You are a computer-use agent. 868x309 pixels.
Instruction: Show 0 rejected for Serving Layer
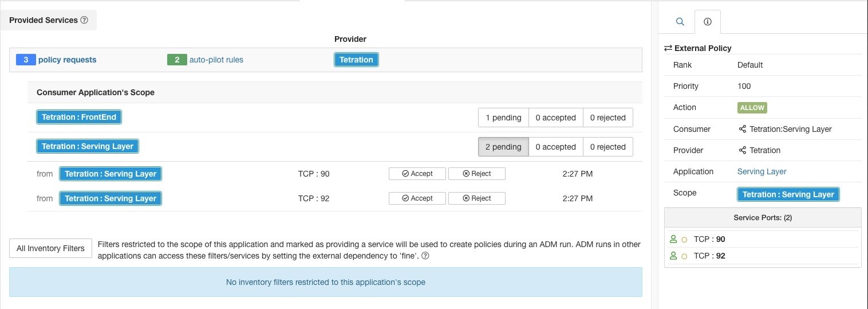coord(607,147)
